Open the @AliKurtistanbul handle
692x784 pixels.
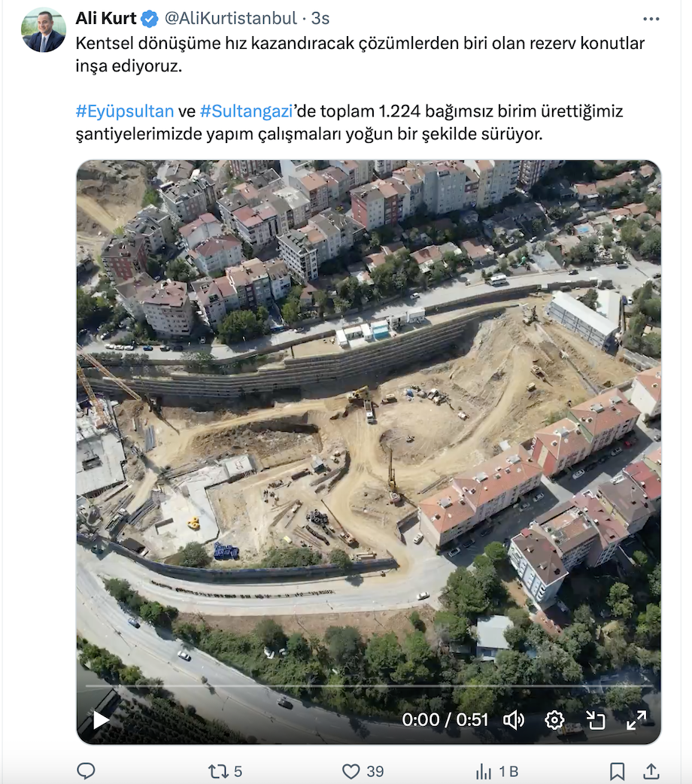230,19
